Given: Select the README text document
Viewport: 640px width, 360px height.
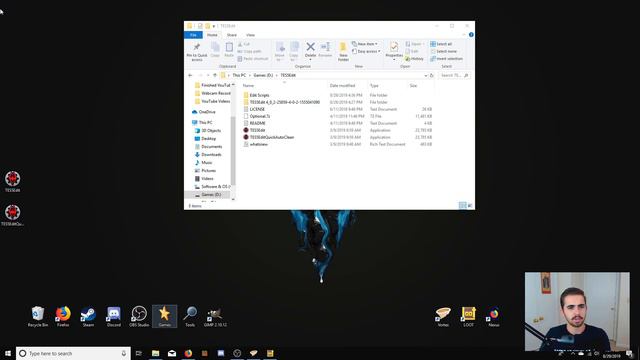Looking at the screenshot, I should pyautogui.click(x=257, y=123).
